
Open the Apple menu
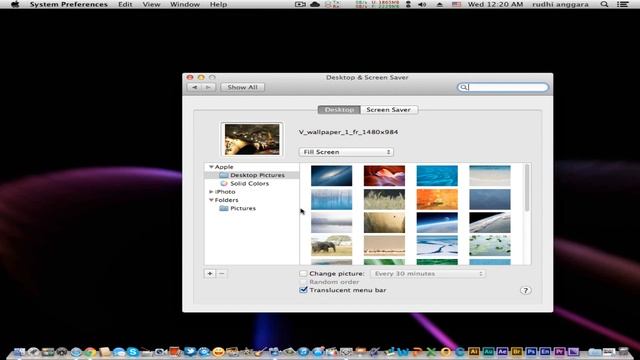coord(15,4)
